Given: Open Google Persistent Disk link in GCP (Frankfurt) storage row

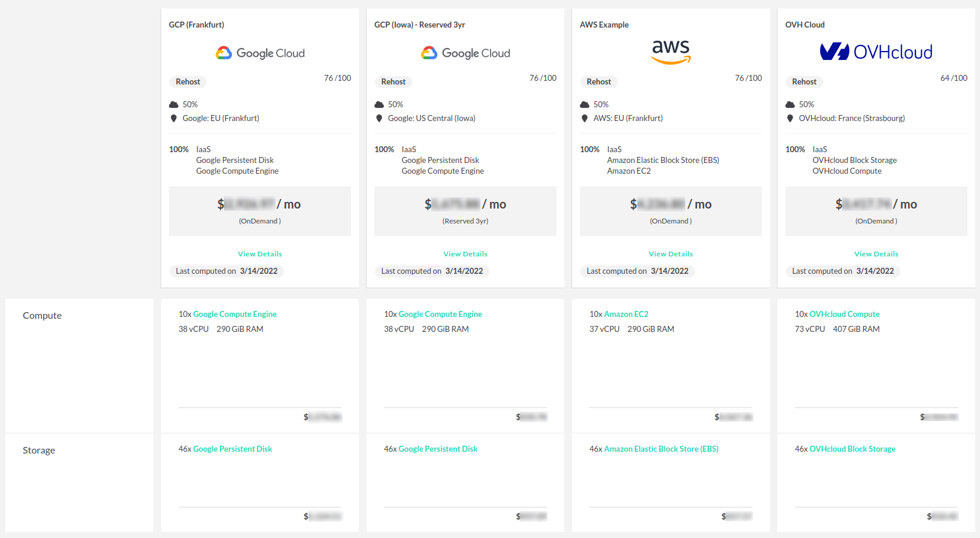Looking at the screenshot, I should click(x=232, y=449).
